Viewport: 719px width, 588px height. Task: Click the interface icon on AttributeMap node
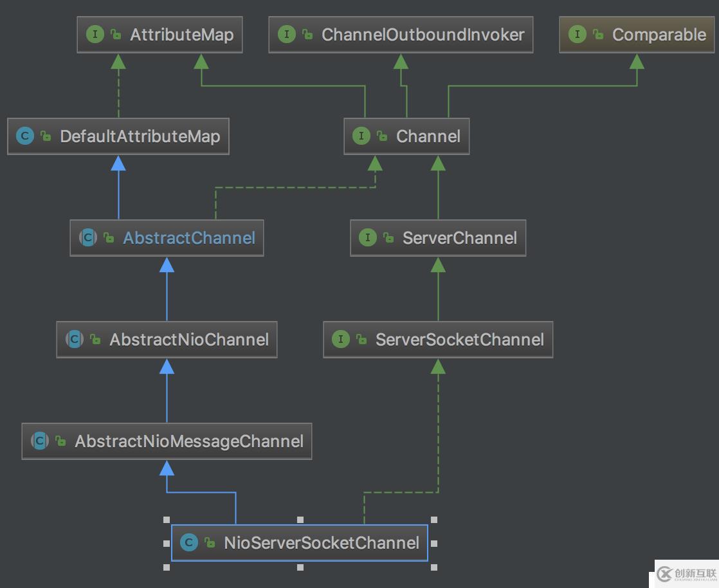pyautogui.click(x=95, y=34)
